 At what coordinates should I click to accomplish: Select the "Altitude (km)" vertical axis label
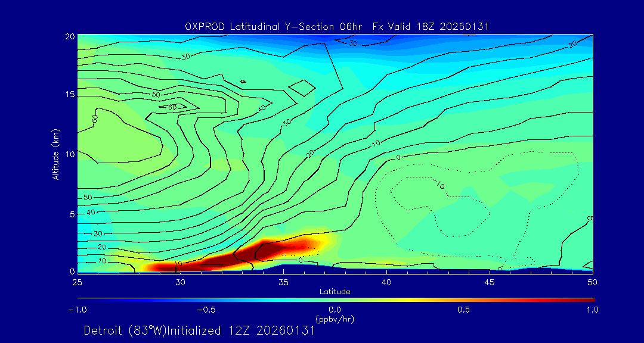pos(55,154)
